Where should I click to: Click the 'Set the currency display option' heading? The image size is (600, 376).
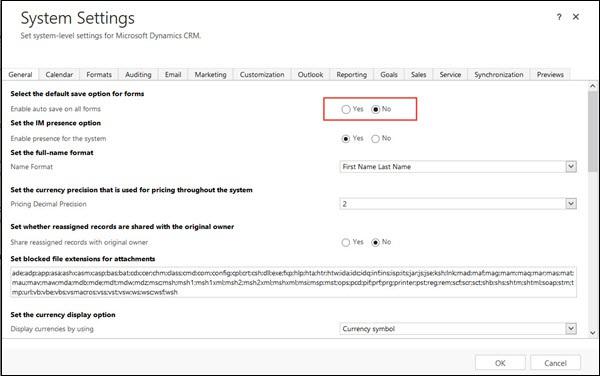pos(63,314)
